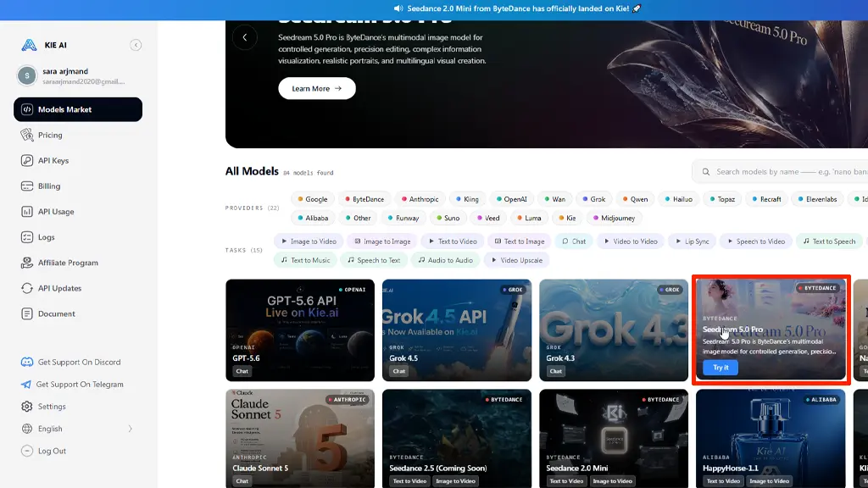Filter by Google provider
868x488 pixels.
(x=313, y=199)
